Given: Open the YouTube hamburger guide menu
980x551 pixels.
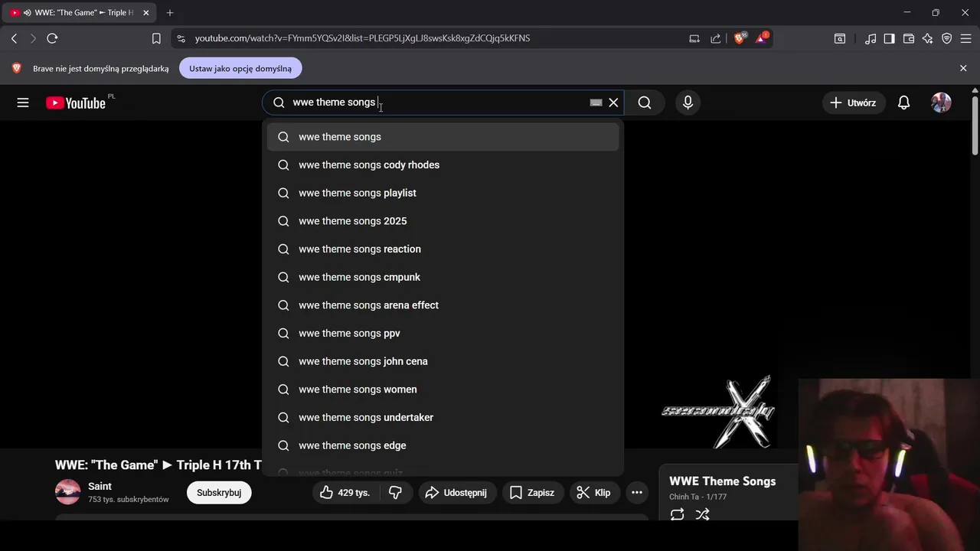Looking at the screenshot, I should point(23,103).
